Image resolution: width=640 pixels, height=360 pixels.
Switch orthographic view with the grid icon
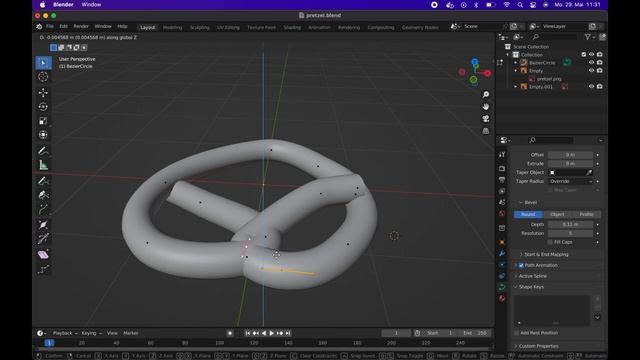pyautogui.click(x=486, y=131)
